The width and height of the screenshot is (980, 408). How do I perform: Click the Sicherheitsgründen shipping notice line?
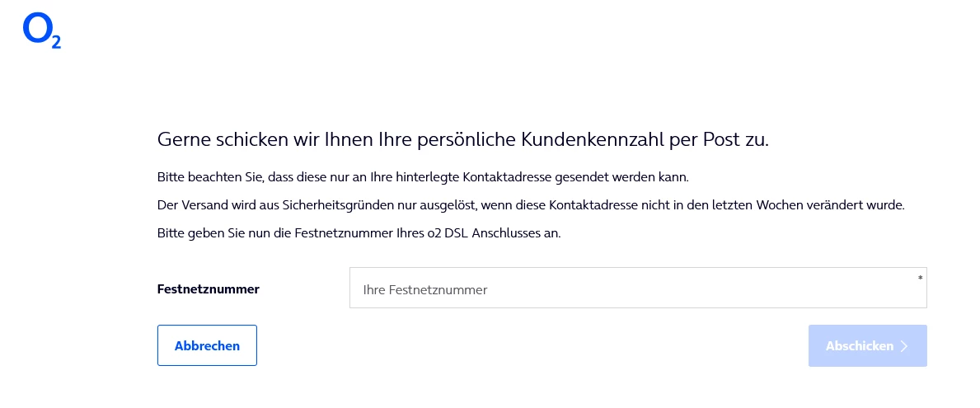(x=531, y=204)
